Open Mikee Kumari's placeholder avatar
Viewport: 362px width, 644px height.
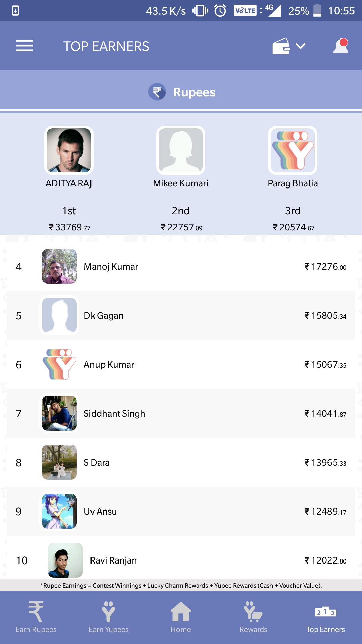181,150
